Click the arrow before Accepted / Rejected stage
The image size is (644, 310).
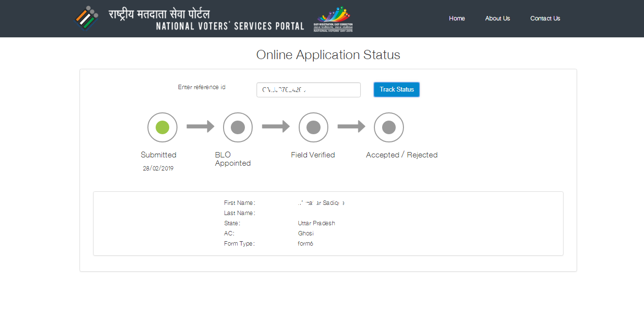click(x=351, y=127)
